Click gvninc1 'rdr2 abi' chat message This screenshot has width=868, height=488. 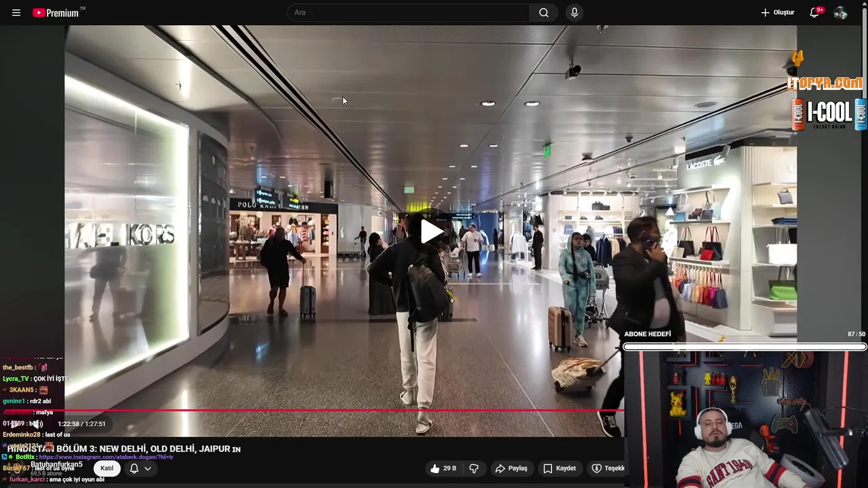27,401
